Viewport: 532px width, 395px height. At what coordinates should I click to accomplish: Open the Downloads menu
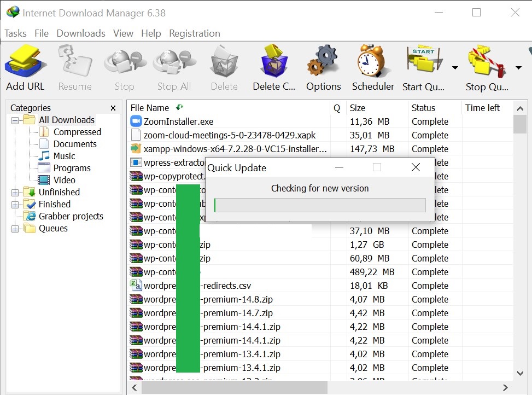click(81, 33)
